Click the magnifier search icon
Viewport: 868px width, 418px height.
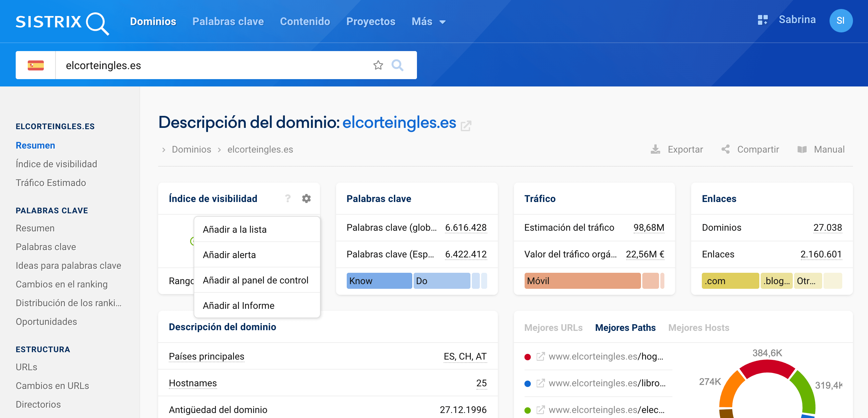398,65
